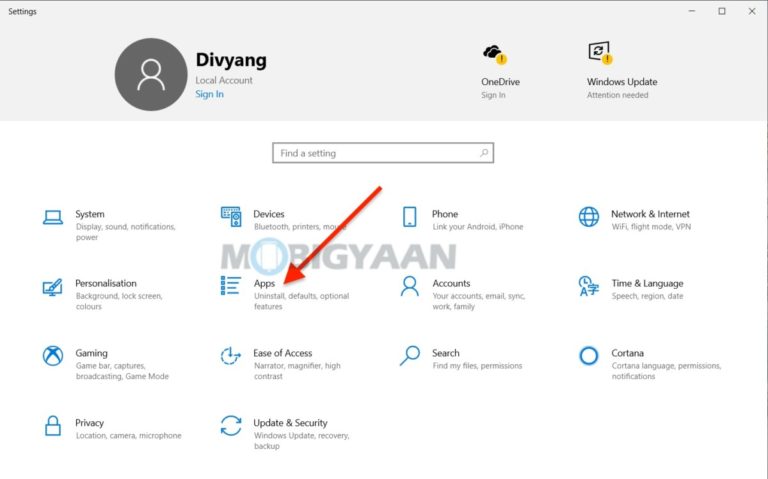The height and width of the screenshot is (479, 768).
Task: Click the Devices keyboard and speaker icon
Action: tap(231, 216)
